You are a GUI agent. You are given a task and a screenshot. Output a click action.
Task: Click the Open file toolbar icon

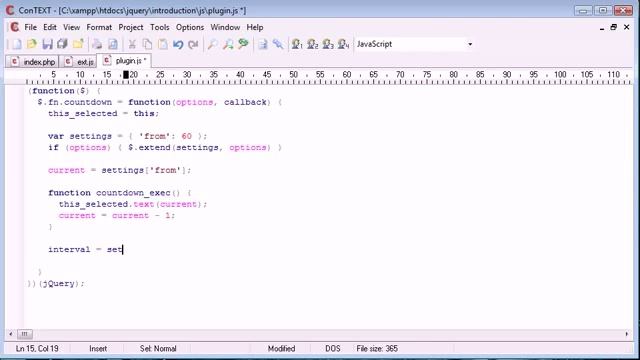point(32,44)
